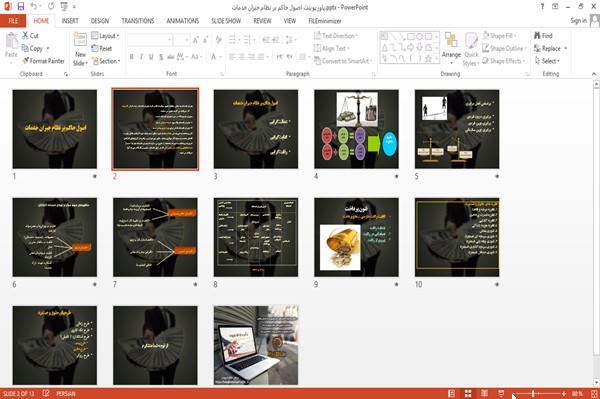
Task: Click the Shape Effects button
Action: [503, 61]
